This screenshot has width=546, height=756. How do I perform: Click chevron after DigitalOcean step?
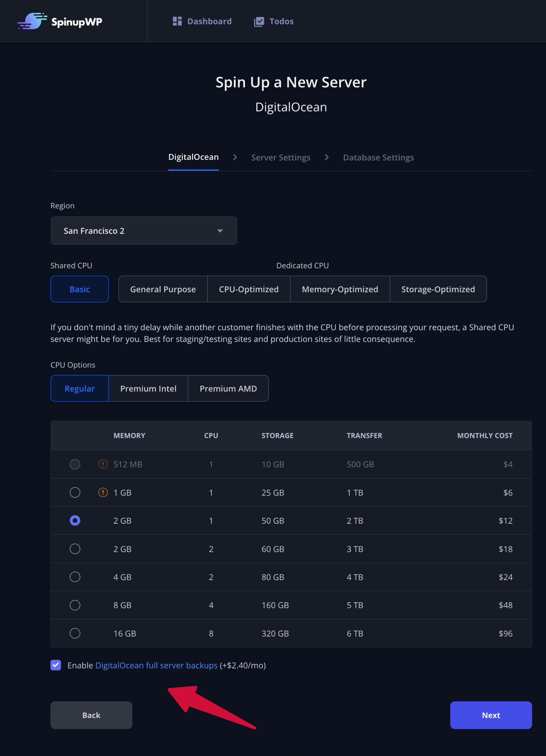pos(235,157)
